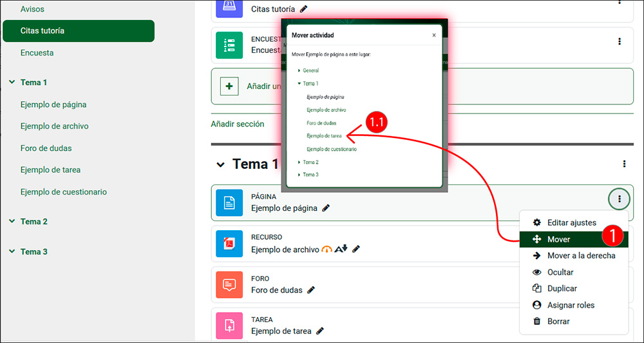The height and width of the screenshot is (343, 644).
Task: Edit title pencil next to Foro de dudas
Action: 311,290
